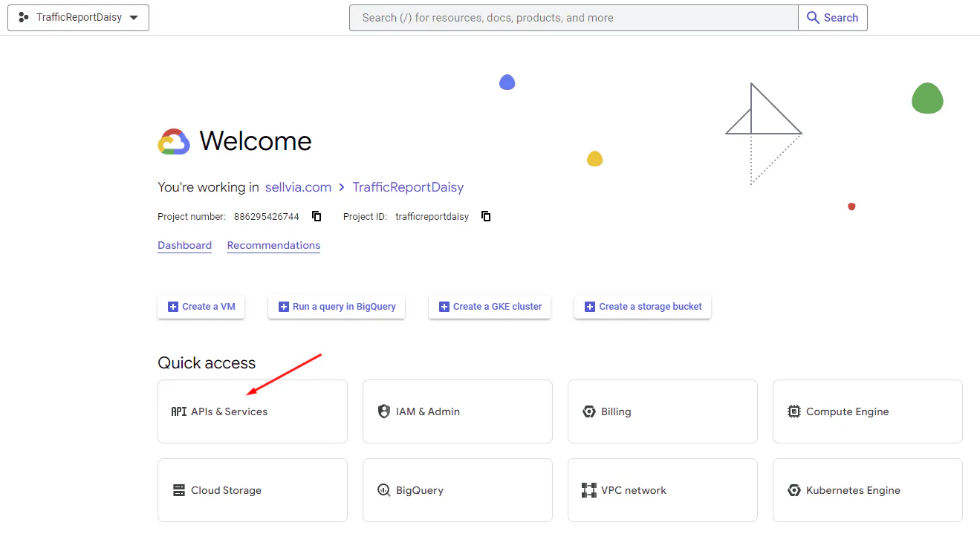Open the Dashboard tab link

184,245
